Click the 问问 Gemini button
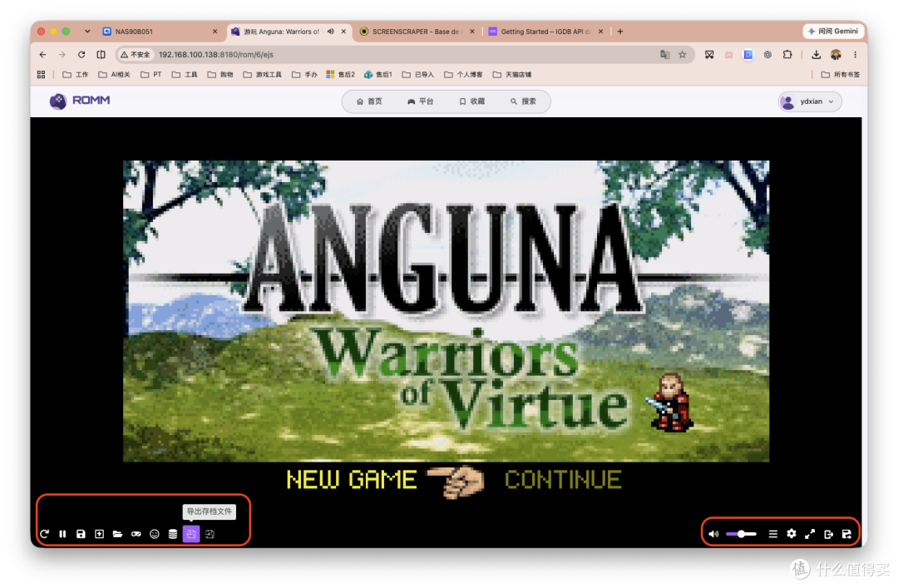The height and width of the screenshot is (588, 898). [x=833, y=31]
